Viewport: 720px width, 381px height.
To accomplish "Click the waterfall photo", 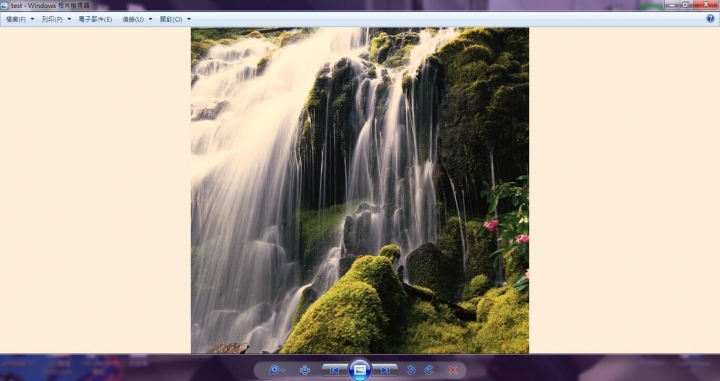I will 360,190.
